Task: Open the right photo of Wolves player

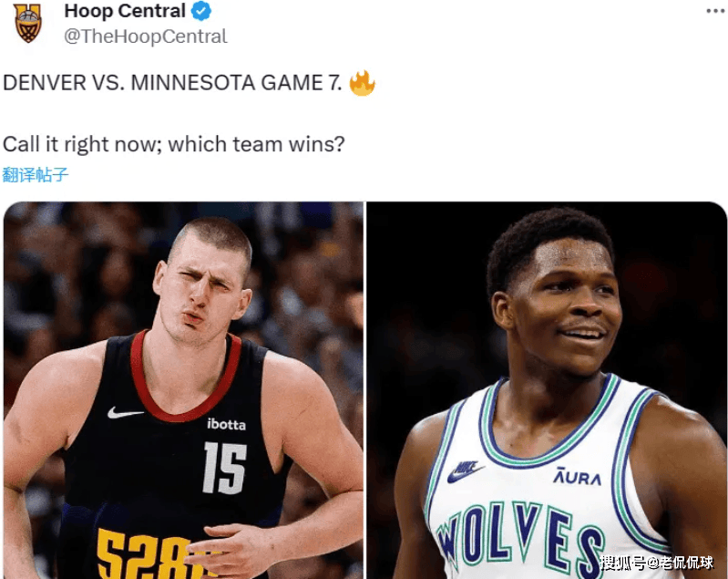Action: click(x=547, y=390)
